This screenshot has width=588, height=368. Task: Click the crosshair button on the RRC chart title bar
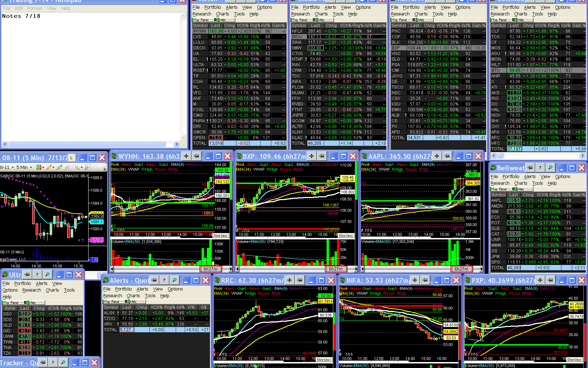coord(289,280)
